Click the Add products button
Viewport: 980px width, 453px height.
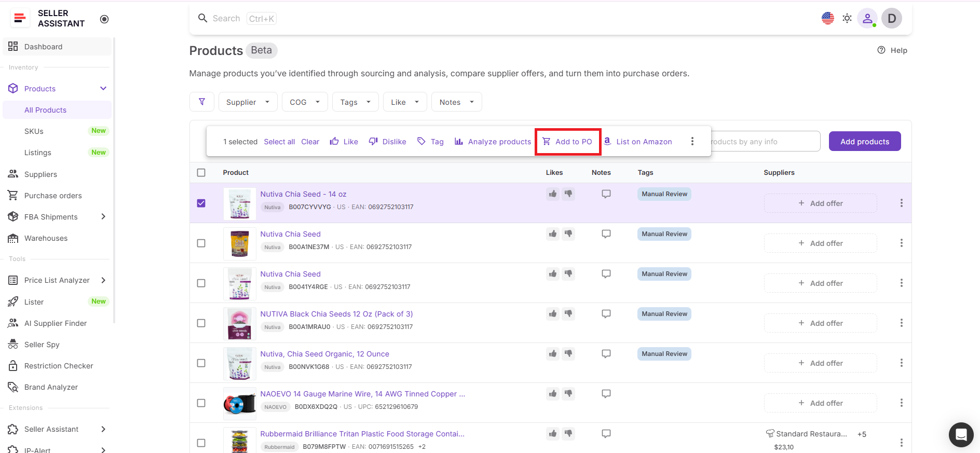(x=865, y=141)
